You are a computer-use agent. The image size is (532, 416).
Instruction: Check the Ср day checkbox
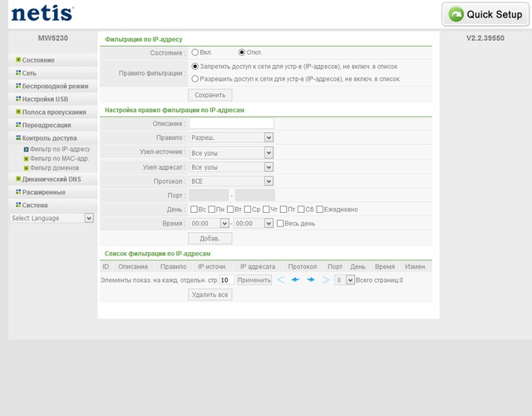[x=248, y=209]
